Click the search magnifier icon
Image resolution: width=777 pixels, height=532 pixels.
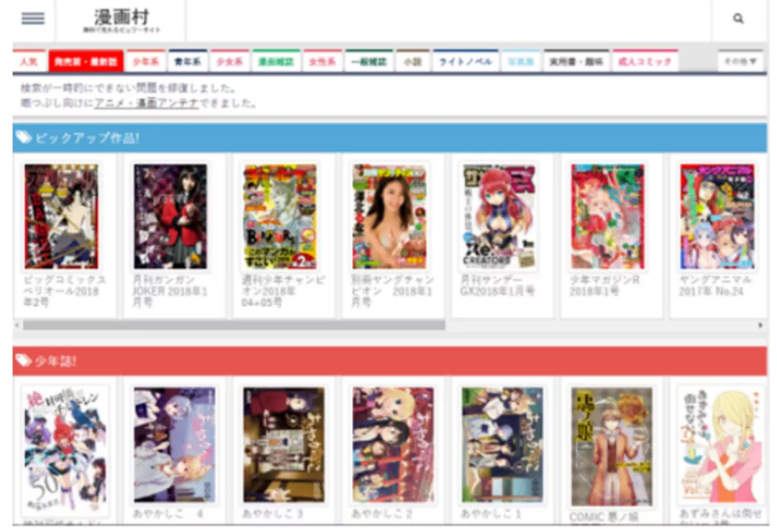[x=738, y=19]
